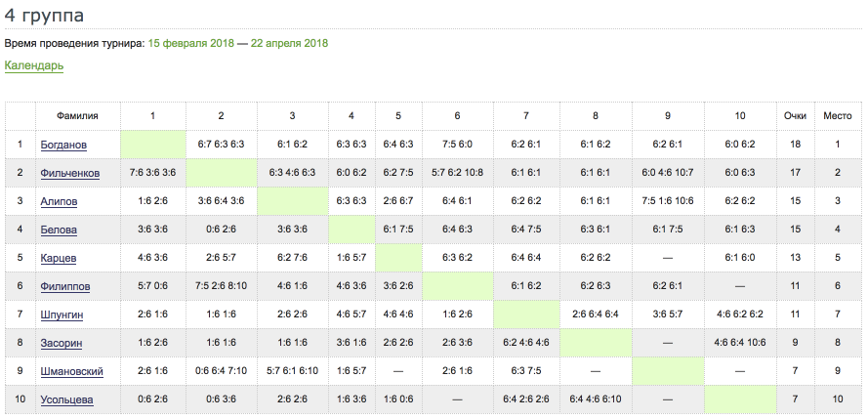Open player Филиппов's profile link
Image resolution: width=868 pixels, height=419 pixels.
point(64,286)
